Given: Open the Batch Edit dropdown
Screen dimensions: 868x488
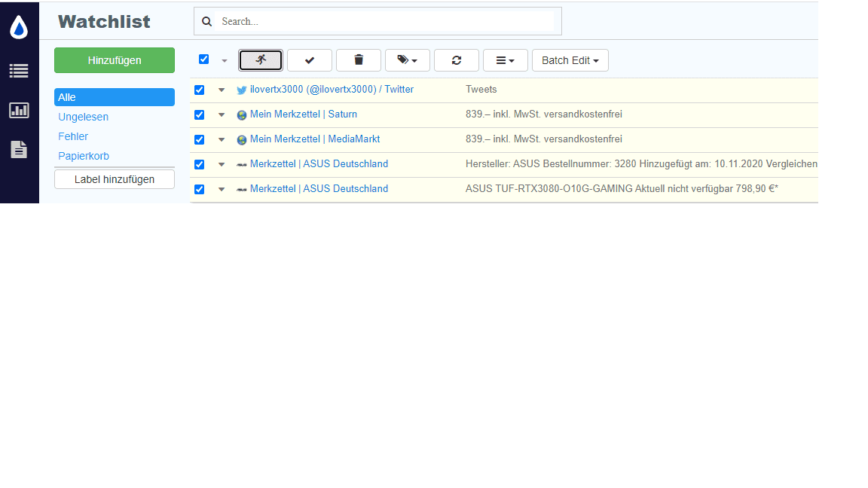Looking at the screenshot, I should coord(570,60).
